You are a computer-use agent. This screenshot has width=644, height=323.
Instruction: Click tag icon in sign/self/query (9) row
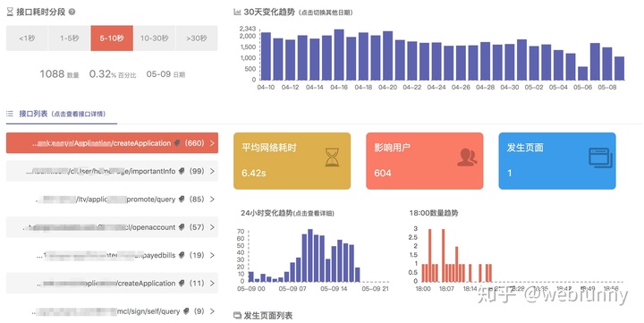pos(186,311)
